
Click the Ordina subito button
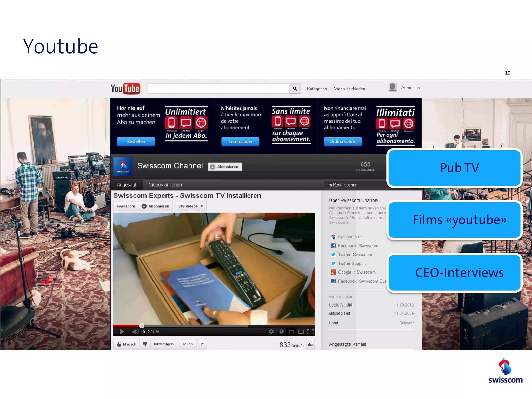(343, 142)
